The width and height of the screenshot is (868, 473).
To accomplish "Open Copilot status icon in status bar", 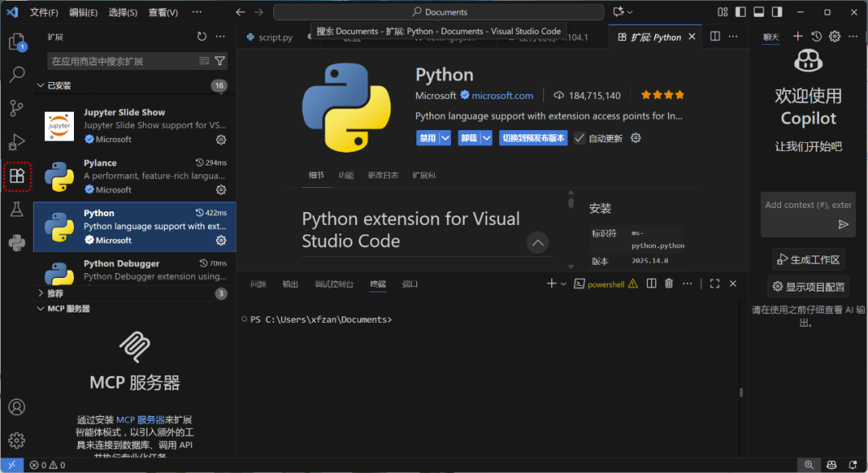I will tap(832, 465).
